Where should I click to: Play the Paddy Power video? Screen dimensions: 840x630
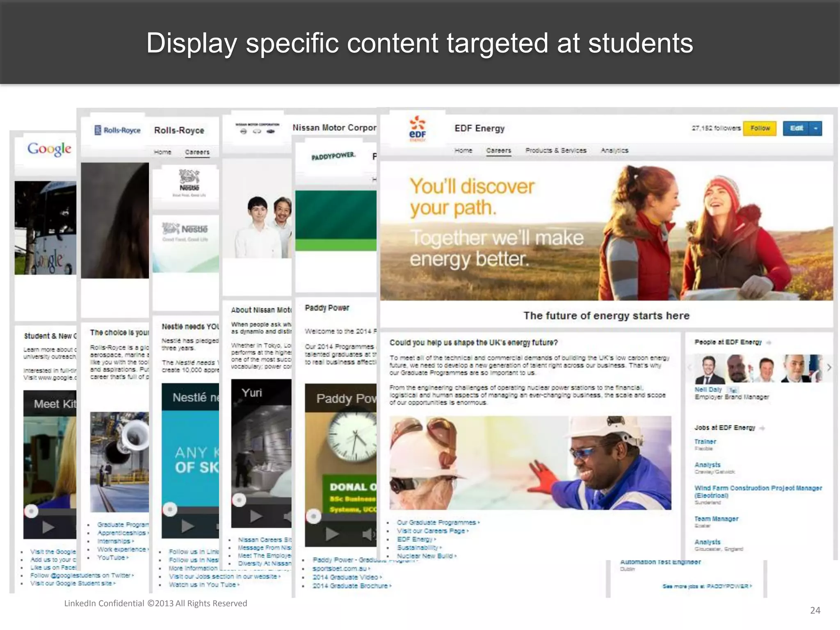pyautogui.click(x=332, y=534)
